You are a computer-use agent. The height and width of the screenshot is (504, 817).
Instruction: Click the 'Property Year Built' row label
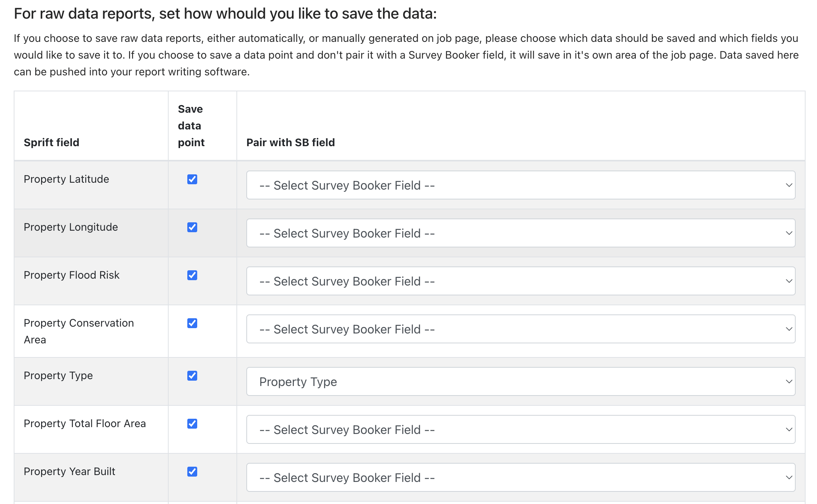pyautogui.click(x=69, y=471)
